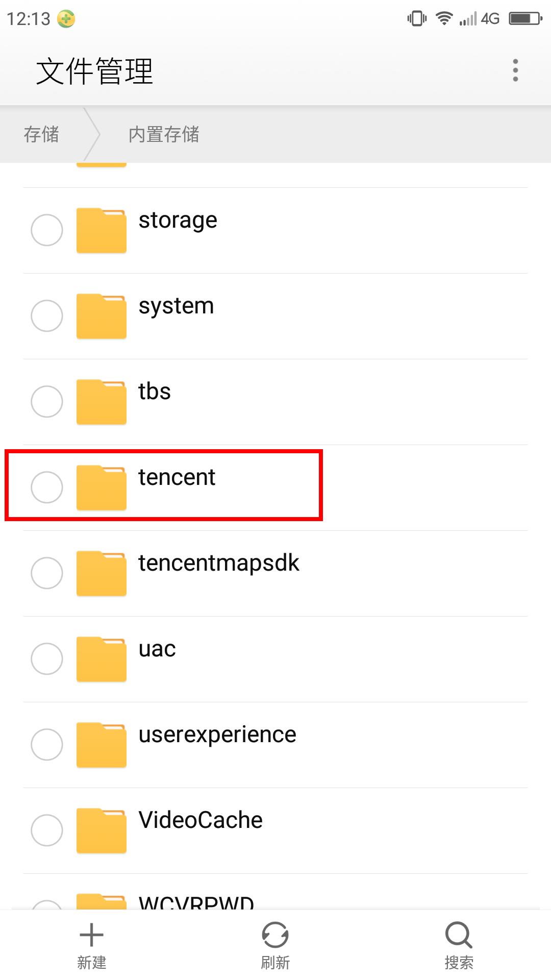
Task: Tap the 文件管理 title text
Action: [95, 71]
